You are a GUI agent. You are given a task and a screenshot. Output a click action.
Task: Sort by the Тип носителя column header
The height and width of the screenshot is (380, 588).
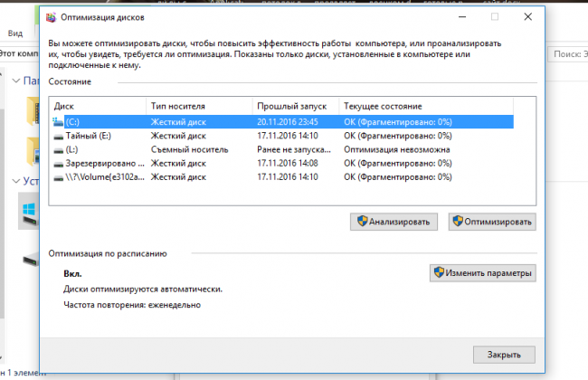click(199, 106)
